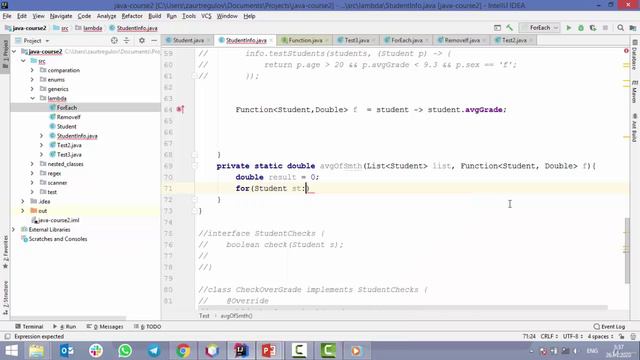Click the locate file target icon in Project panel
The image size is (640, 360).
click(x=114, y=40)
